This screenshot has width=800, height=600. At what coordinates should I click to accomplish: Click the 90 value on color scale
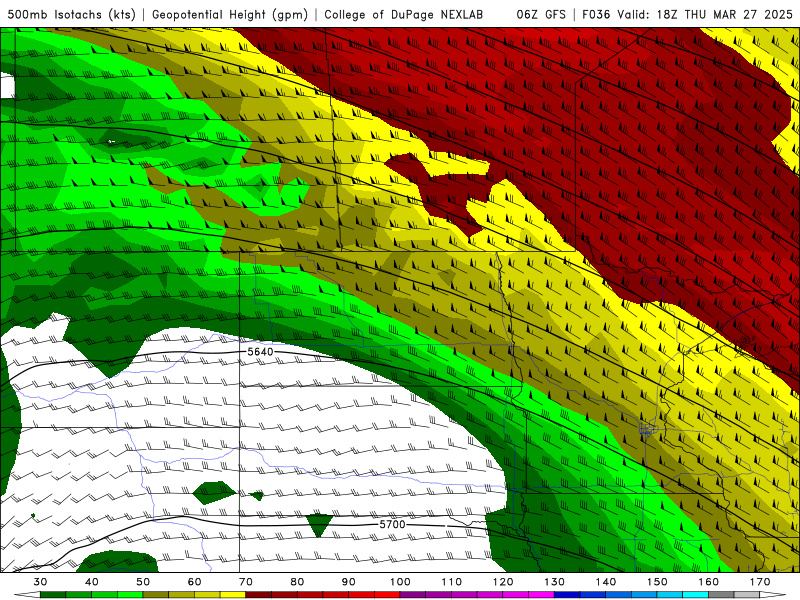349,582
